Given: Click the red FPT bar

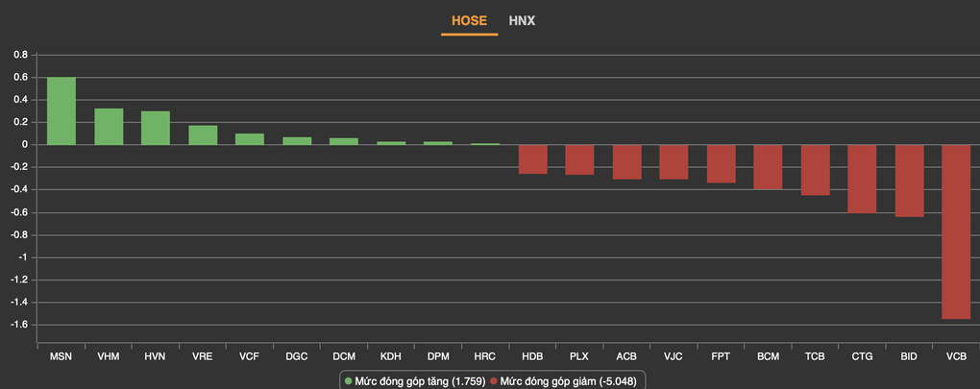Looking at the screenshot, I should click(x=722, y=163).
